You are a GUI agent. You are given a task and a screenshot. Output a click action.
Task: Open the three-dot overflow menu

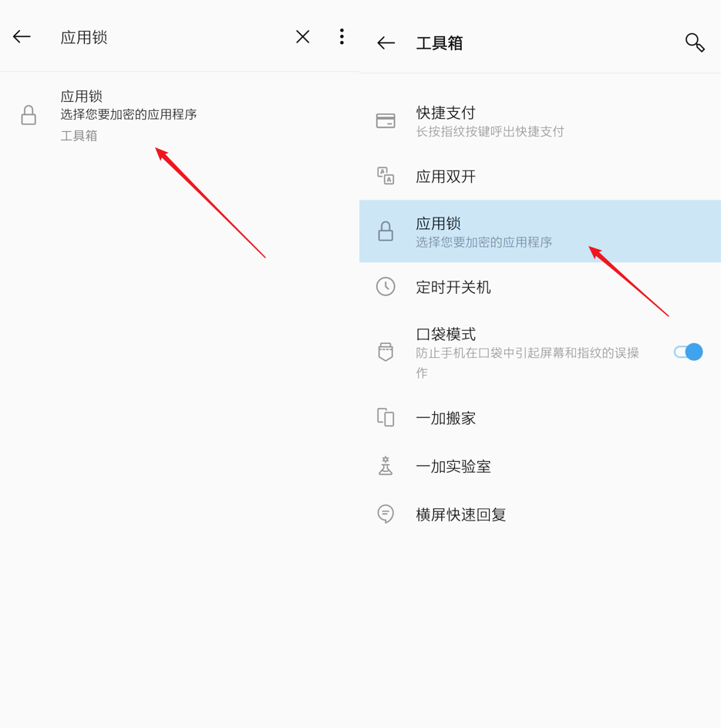[x=342, y=37]
